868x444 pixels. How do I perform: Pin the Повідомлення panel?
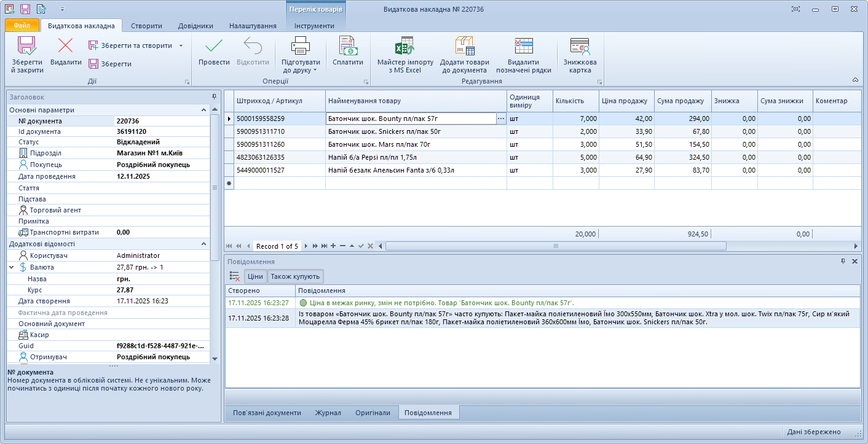(843, 262)
